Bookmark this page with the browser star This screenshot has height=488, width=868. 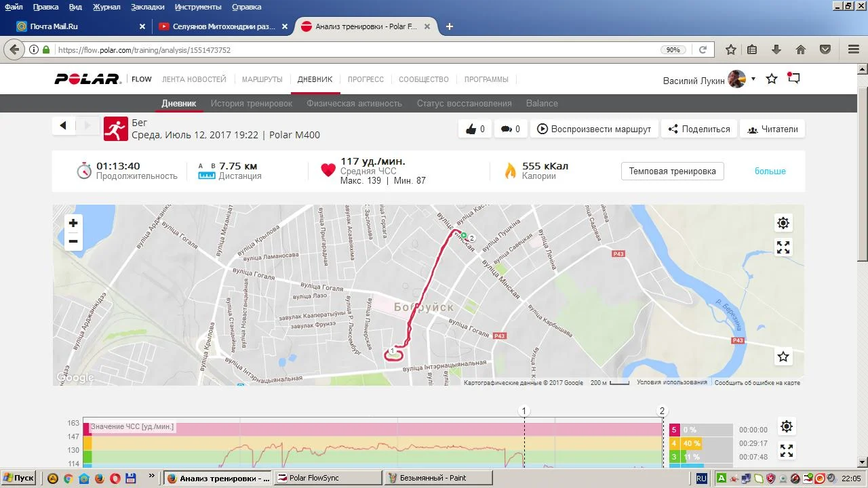tap(730, 49)
